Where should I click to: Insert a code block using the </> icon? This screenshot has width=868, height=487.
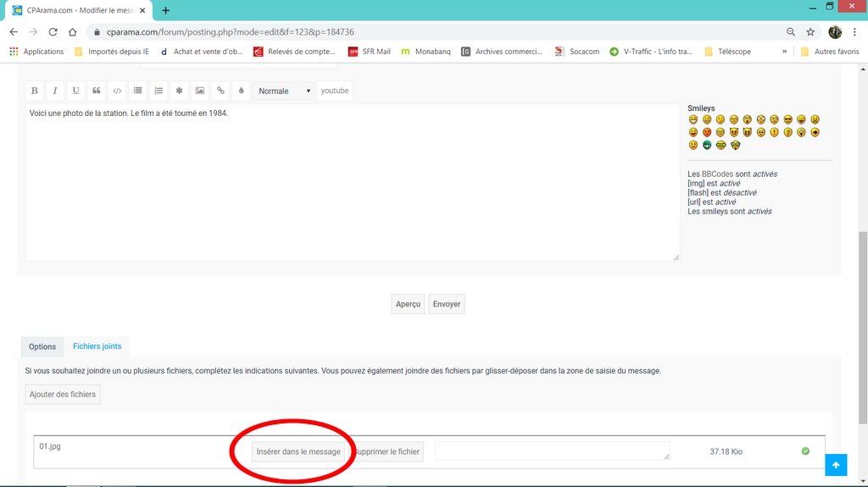[x=117, y=91]
